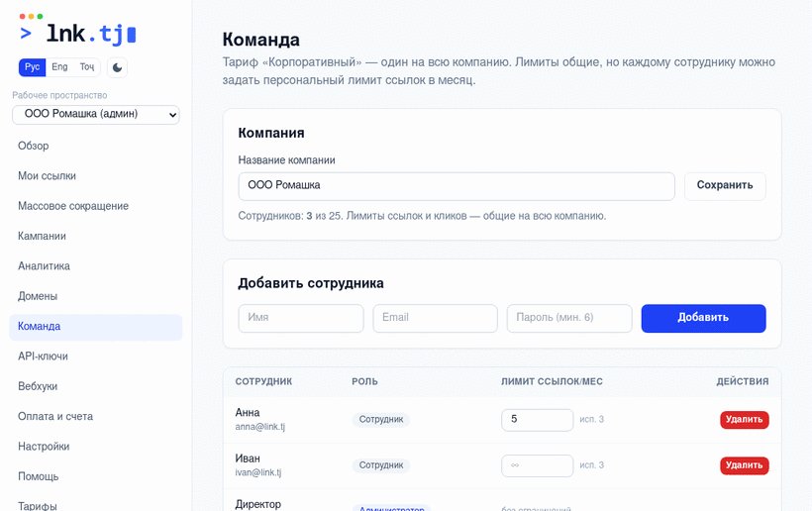This screenshot has height=511, width=812.
Task: Focus the Пароль (мин. 6) field
Action: coord(569,318)
